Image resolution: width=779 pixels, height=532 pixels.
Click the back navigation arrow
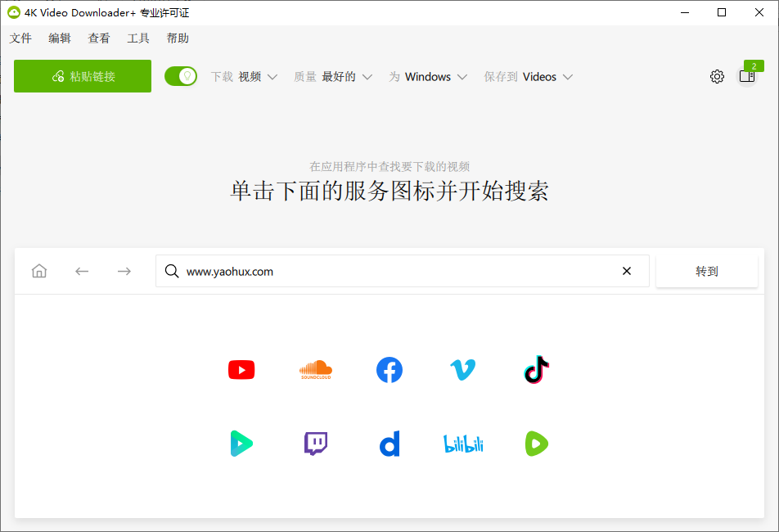[82, 270]
